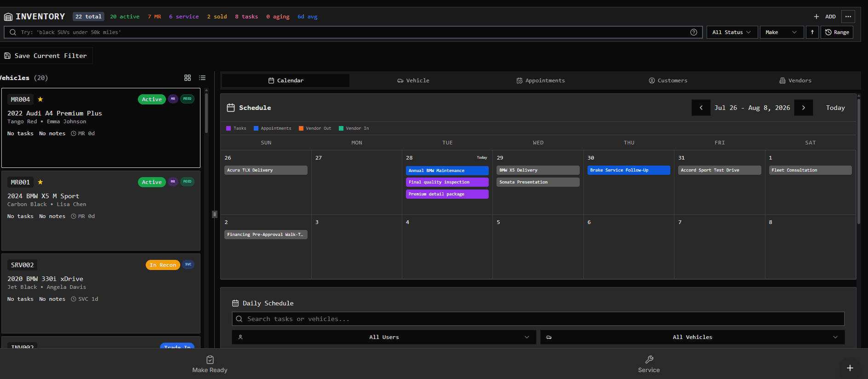The image size is (868, 379).
Task: Open Premium detail package task
Action: [447, 194]
